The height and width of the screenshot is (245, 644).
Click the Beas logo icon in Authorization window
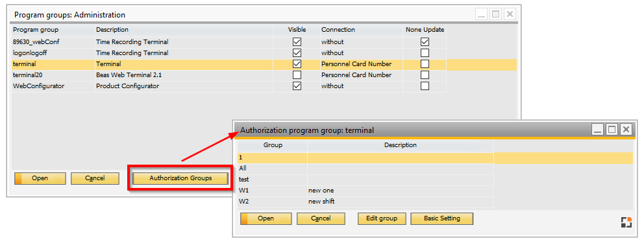click(x=626, y=222)
